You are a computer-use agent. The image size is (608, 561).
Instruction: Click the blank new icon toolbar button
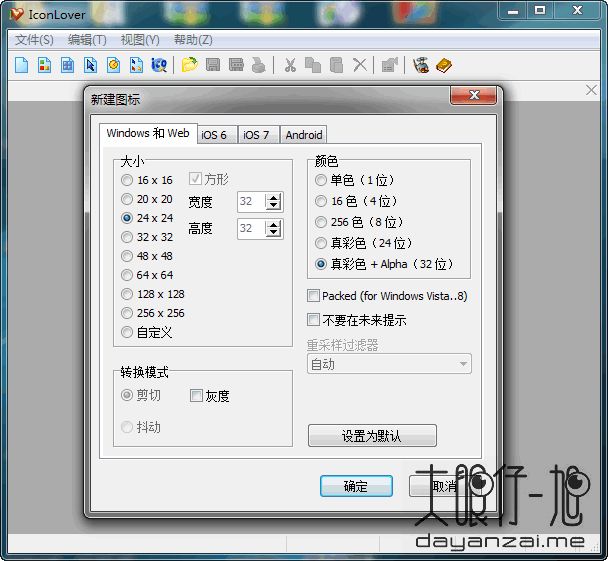(x=21, y=65)
